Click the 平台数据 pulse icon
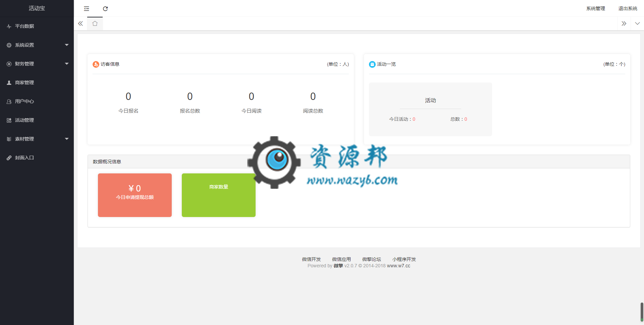 pyautogui.click(x=9, y=26)
